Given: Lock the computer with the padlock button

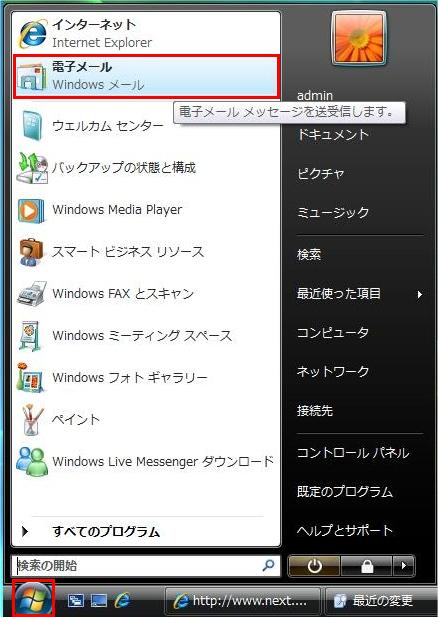Looking at the screenshot, I should [366, 566].
